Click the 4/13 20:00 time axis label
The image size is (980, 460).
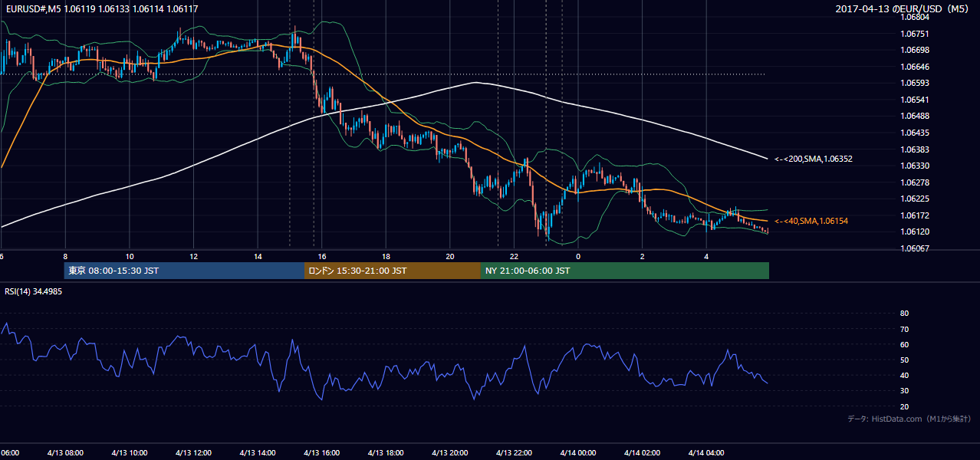pyautogui.click(x=450, y=453)
